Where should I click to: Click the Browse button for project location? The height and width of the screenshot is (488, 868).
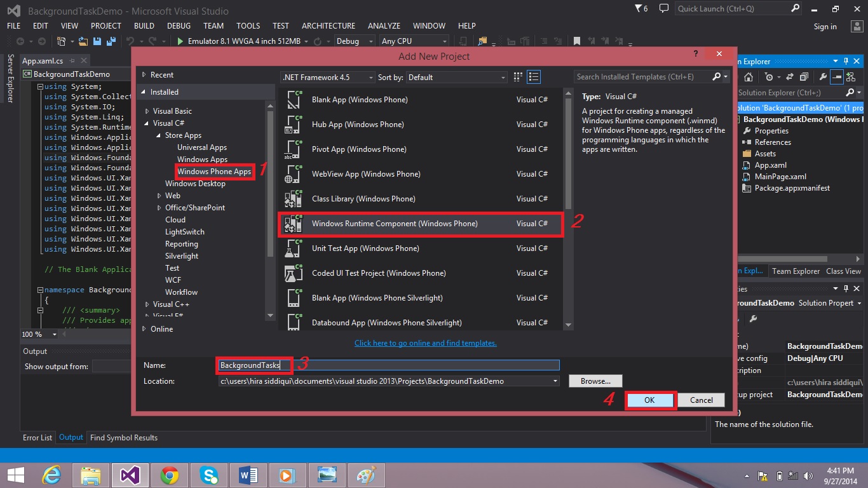click(595, 381)
